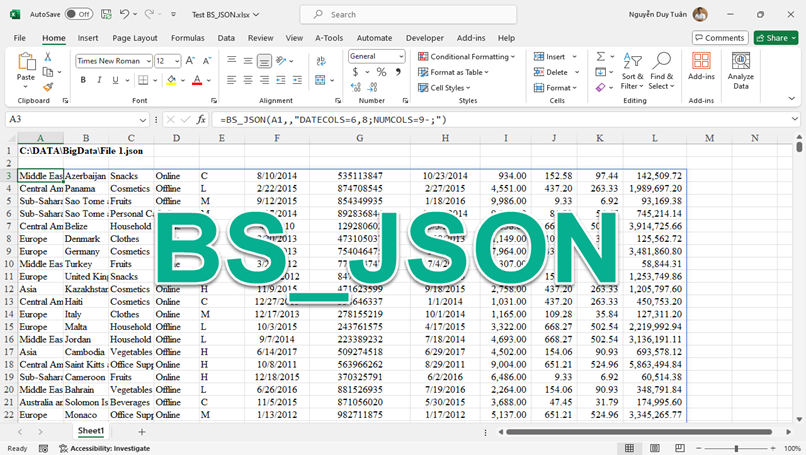Open the Add-ins gallery
806x455 pixels.
[701, 66]
